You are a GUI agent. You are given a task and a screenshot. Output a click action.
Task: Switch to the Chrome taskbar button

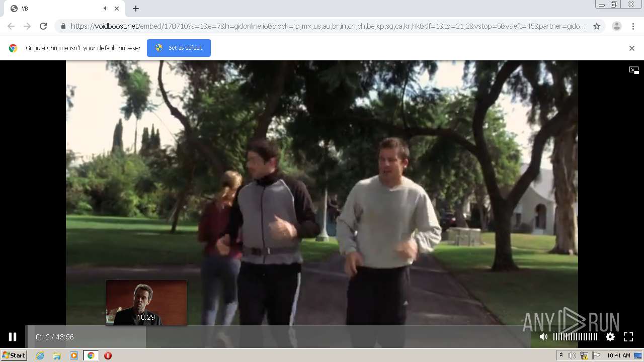[91, 355]
